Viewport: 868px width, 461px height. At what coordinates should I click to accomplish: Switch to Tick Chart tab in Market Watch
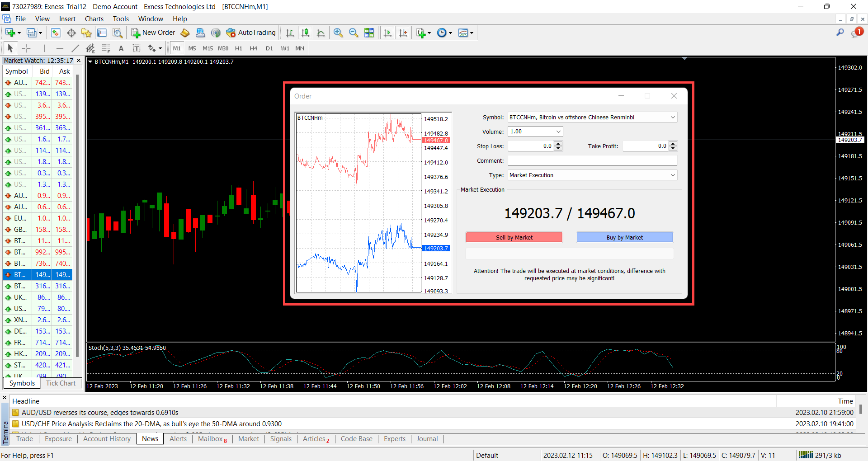click(x=61, y=383)
